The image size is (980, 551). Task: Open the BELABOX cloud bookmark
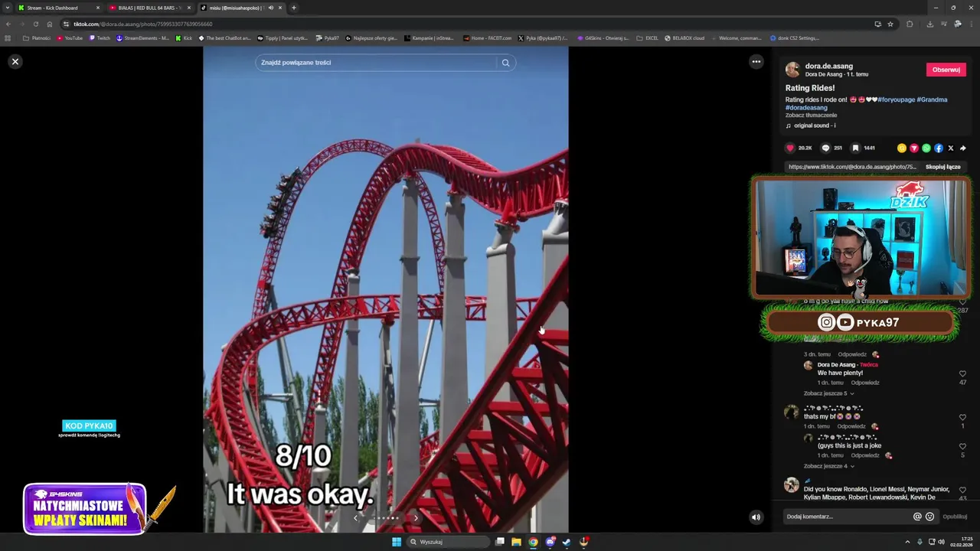click(x=684, y=37)
